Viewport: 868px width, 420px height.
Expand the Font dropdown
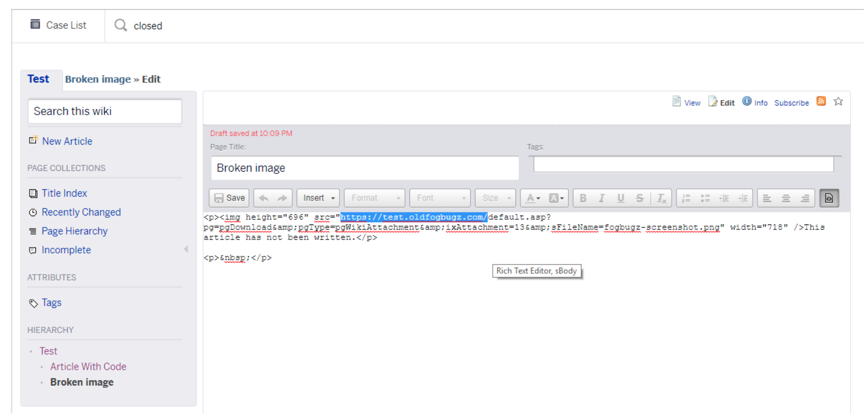click(x=440, y=198)
